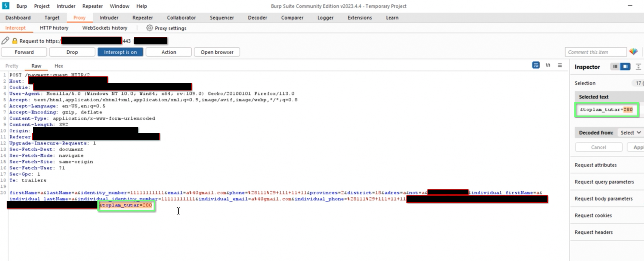Image resolution: width=644 pixels, height=261 pixels.
Task: Toggle the line wrap icon in editor
Action: point(536,65)
